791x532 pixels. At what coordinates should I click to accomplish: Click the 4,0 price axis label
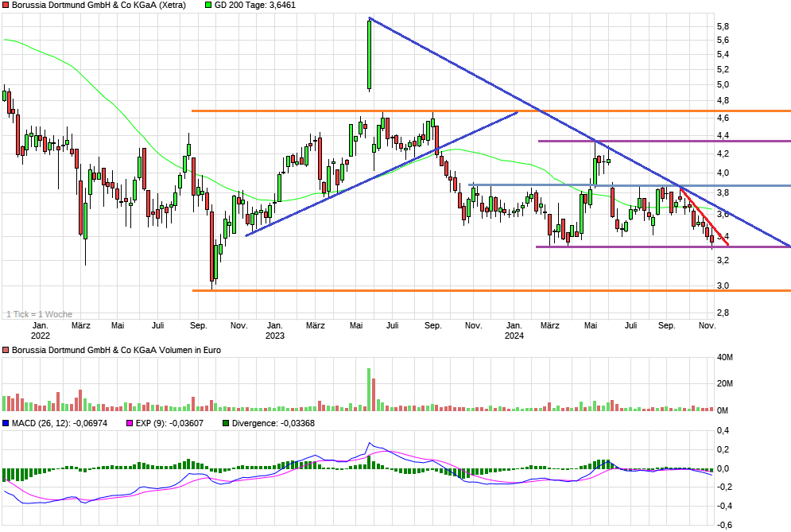click(x=723, y=173)
